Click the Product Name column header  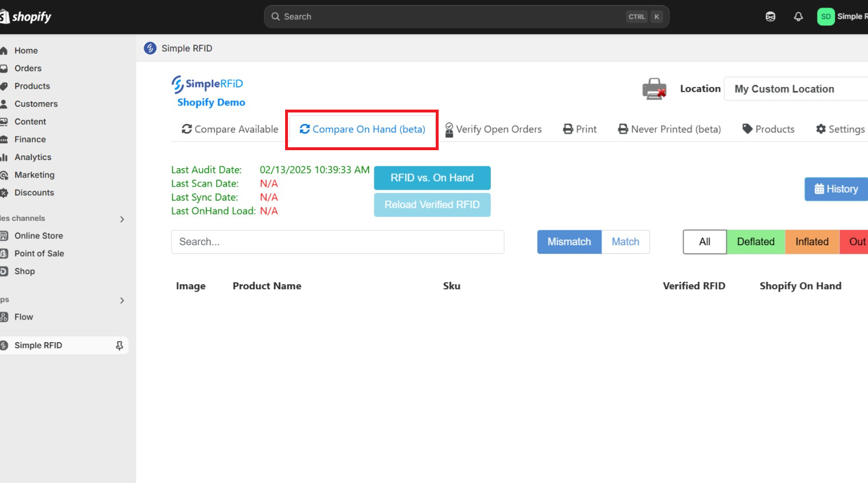coord(267,286)
